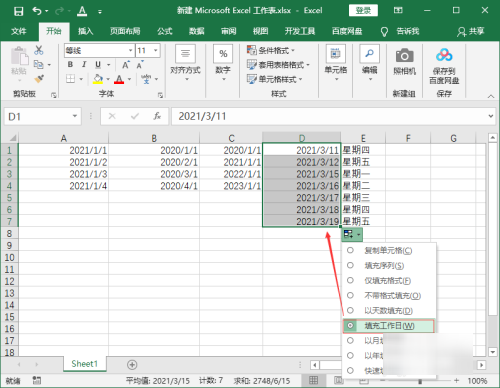Increase font size with large A icon
This screenshot has height=388, width=500.
pos(125,65)
